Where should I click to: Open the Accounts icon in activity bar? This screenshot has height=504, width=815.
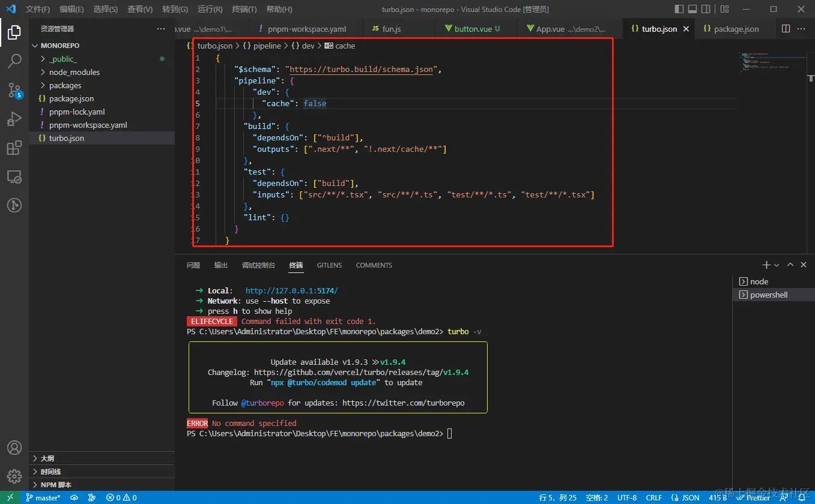[x=14, y=448]
